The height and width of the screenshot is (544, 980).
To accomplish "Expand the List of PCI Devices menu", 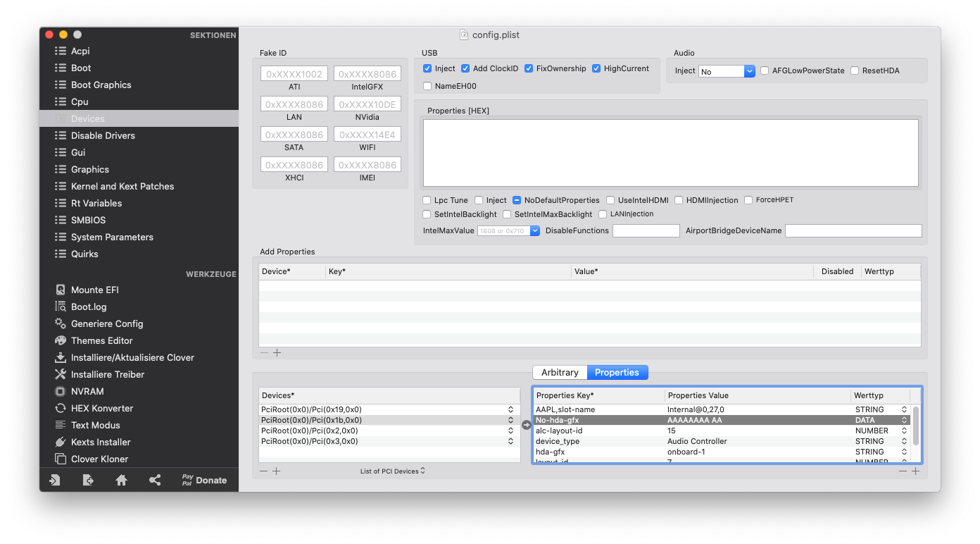I will coord(392,471).
